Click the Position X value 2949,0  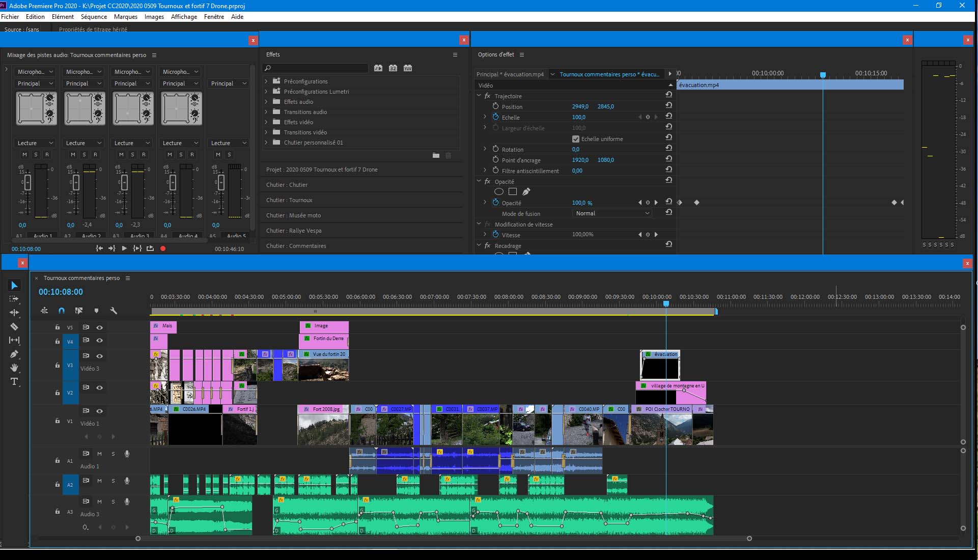[x=580, y=106]
